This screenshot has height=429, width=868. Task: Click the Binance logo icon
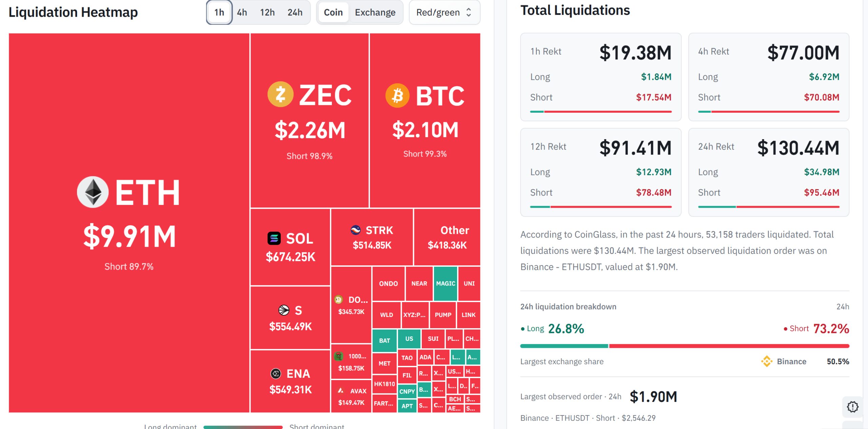tap(767, 361)
